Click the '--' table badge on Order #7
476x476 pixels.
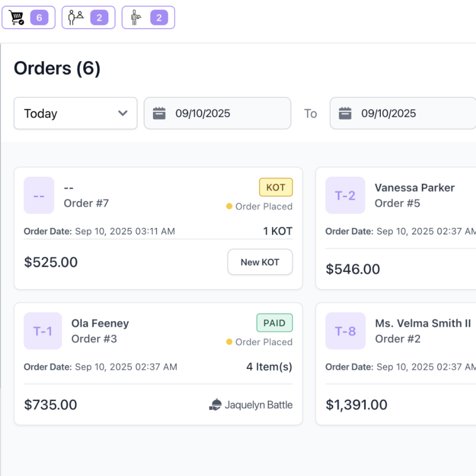tap(39, 195)
